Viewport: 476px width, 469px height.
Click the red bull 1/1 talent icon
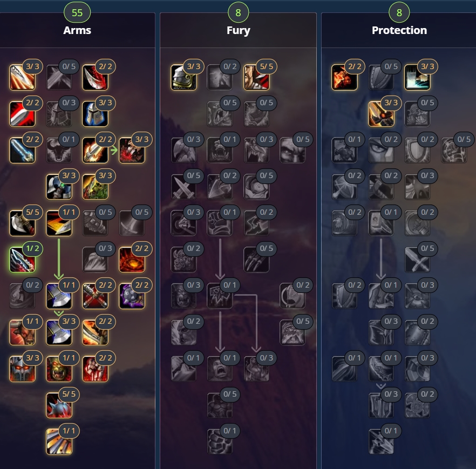pos(22,332)
